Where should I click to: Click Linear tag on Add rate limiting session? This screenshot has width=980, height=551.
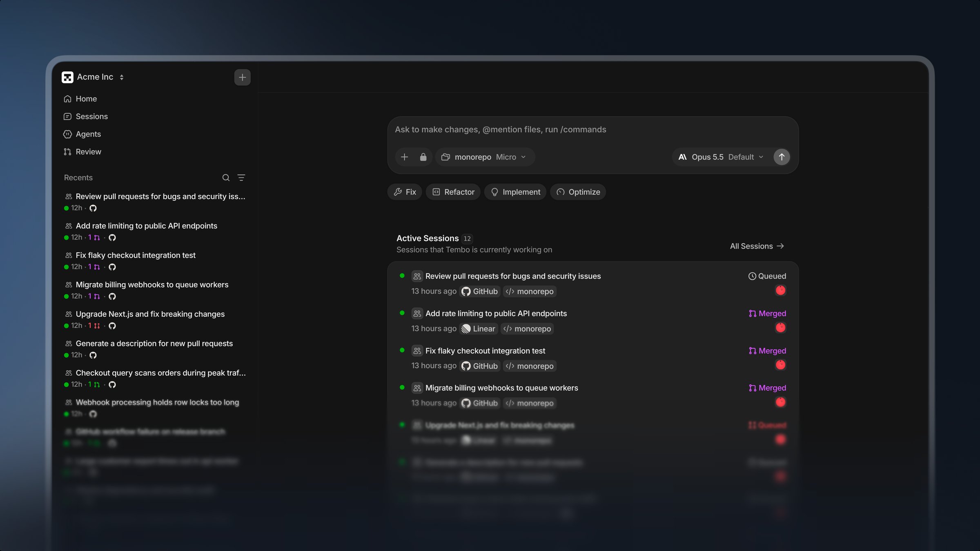[x=479, y=329]
